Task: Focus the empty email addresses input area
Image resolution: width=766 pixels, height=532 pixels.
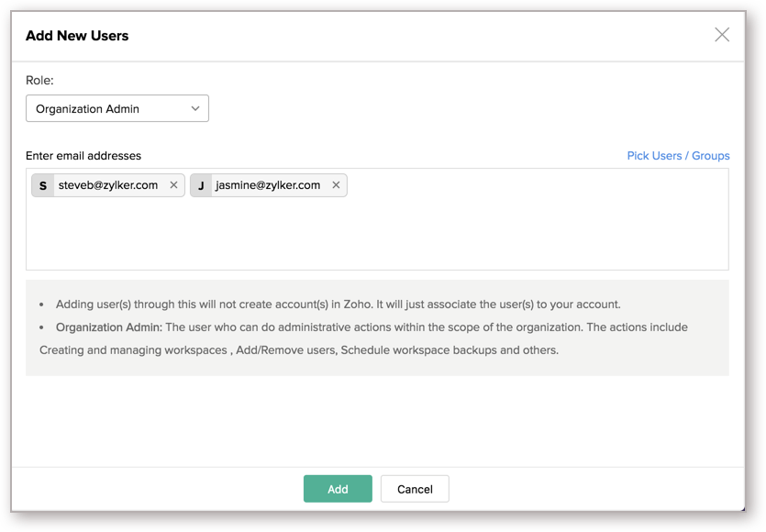Action: (x=377, y=235)
